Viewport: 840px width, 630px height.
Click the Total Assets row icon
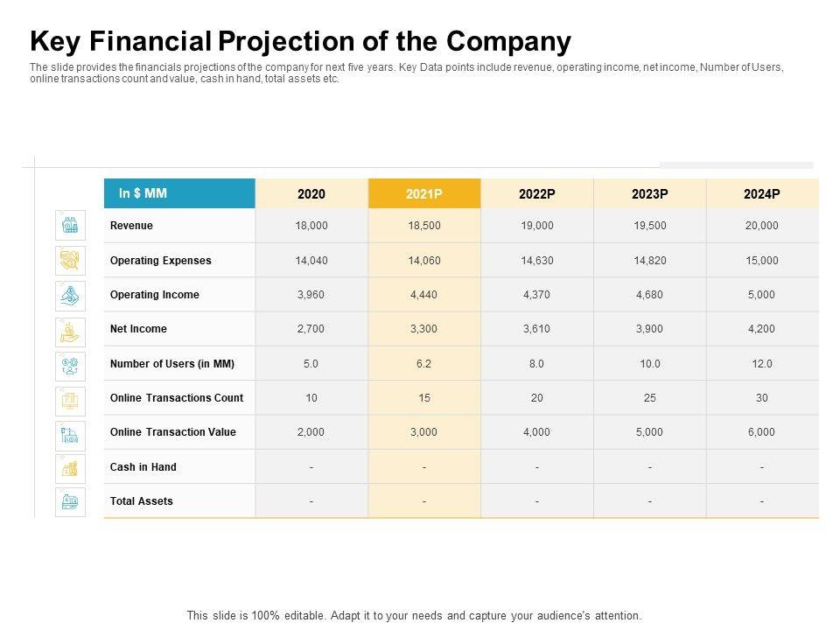pos(70,501)
